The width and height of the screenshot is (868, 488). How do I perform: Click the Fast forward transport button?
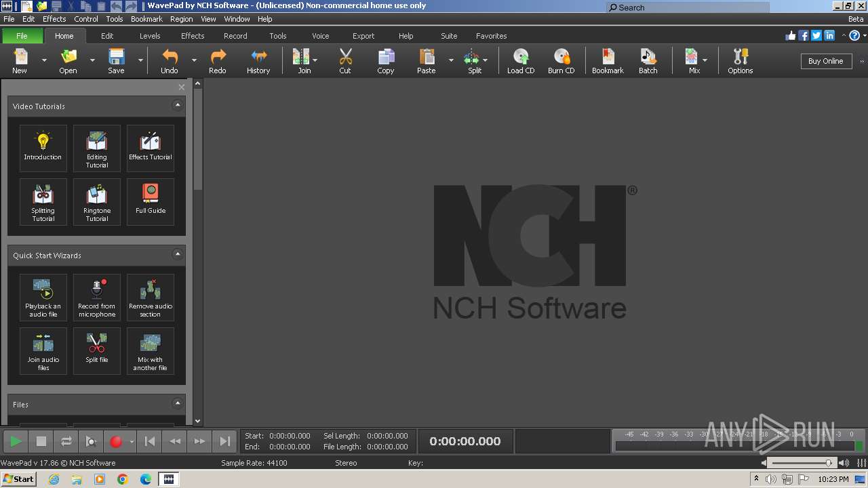[x=200, y=441]
